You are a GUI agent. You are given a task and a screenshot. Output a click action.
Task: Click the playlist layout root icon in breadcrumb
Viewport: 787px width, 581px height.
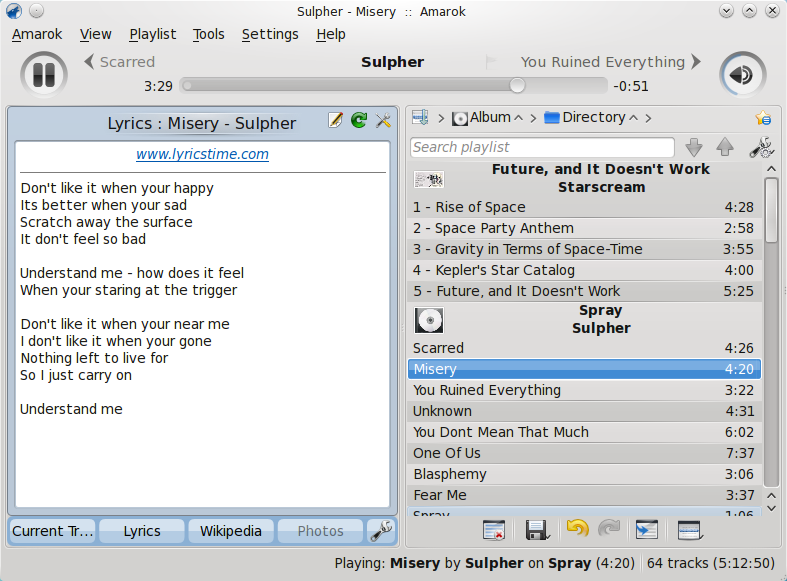[x=420, y=118]
